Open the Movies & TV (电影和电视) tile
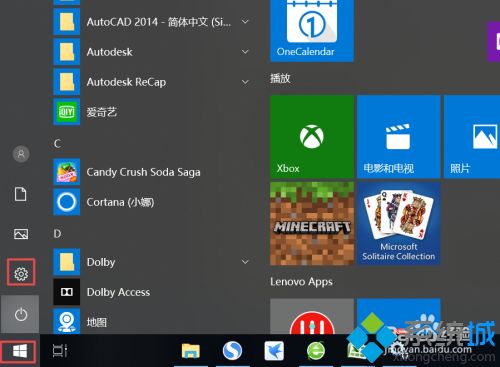 pos(399,137)
